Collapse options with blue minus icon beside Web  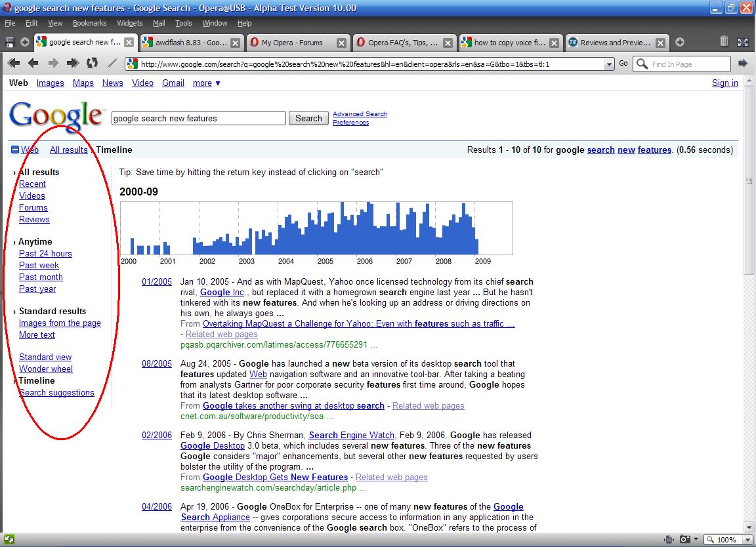pos(15,150)
